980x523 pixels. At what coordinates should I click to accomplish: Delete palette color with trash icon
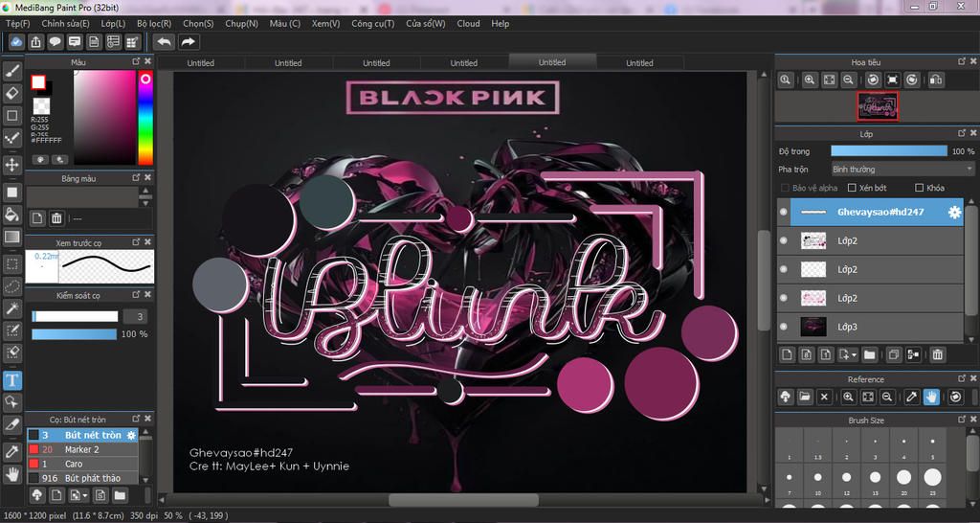(56, 218)
